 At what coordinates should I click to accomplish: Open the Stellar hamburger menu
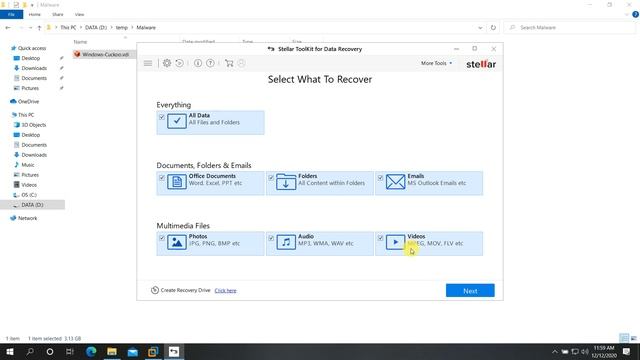[x=148, y=63]
